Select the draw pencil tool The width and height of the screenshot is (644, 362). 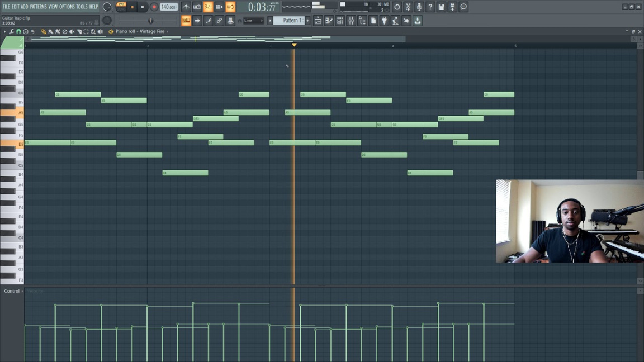44,32
